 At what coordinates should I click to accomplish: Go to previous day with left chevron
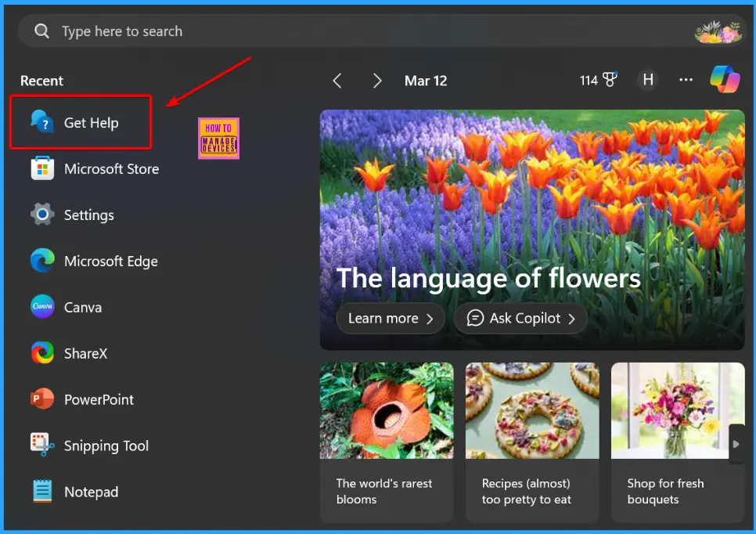point(337,81)
